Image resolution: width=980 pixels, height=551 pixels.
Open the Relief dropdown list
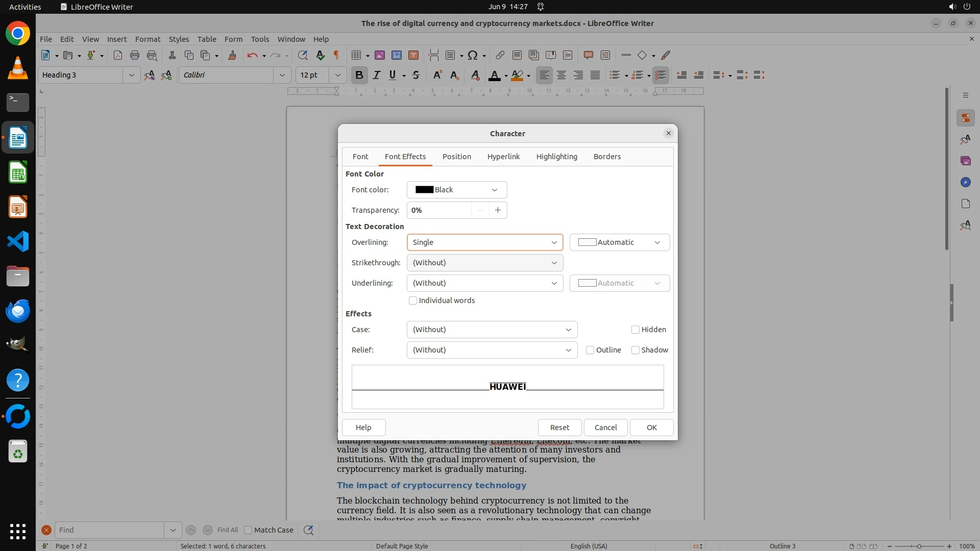[492, 350]
